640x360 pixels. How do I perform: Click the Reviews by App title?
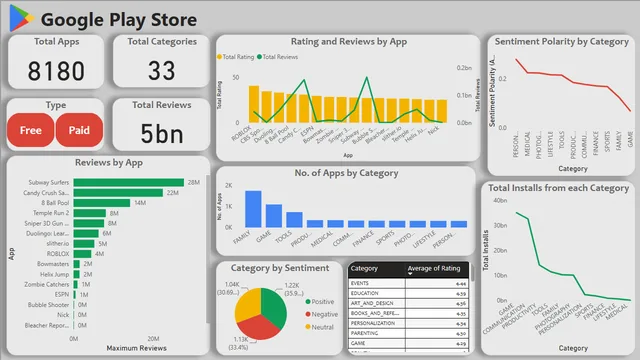click(x=109, y=163)
